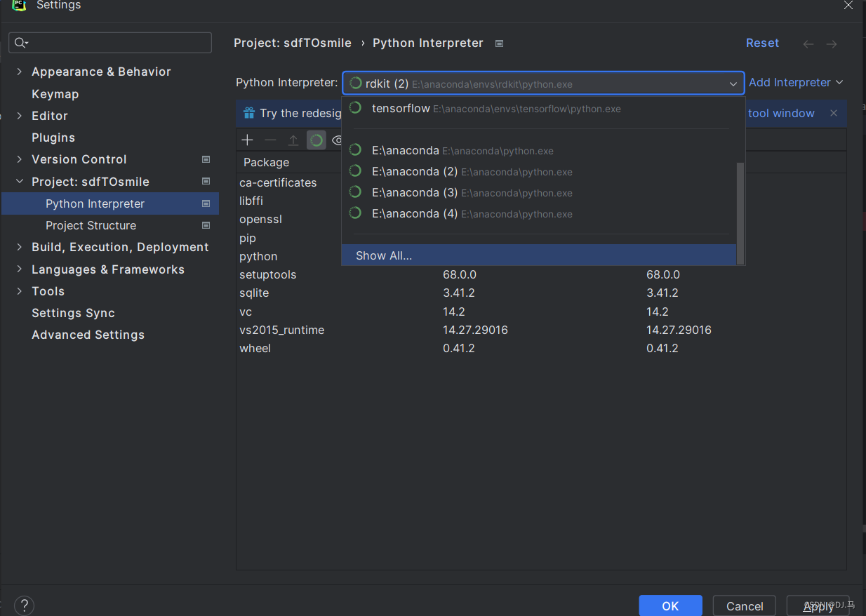The image size is (866, 616).
Task: Click Project: sdfTOsmile breadcrumb
Action: pos(293,43)
